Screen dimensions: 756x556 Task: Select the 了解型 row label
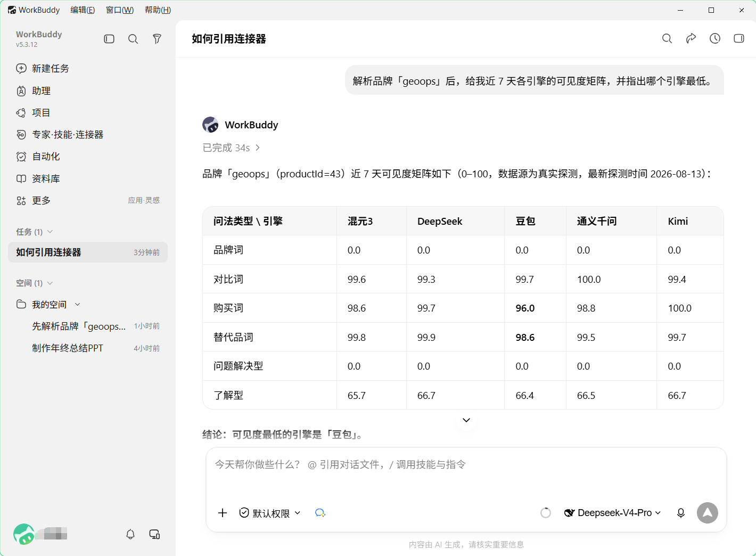[x=228, y=395]
